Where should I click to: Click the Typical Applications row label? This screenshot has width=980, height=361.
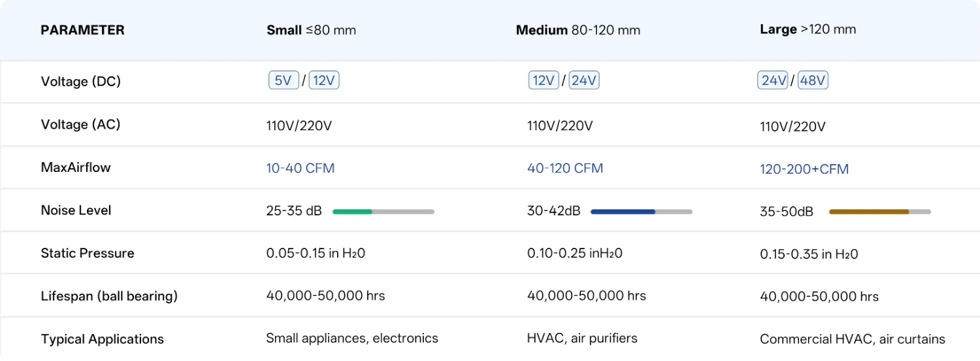[102, 339]
